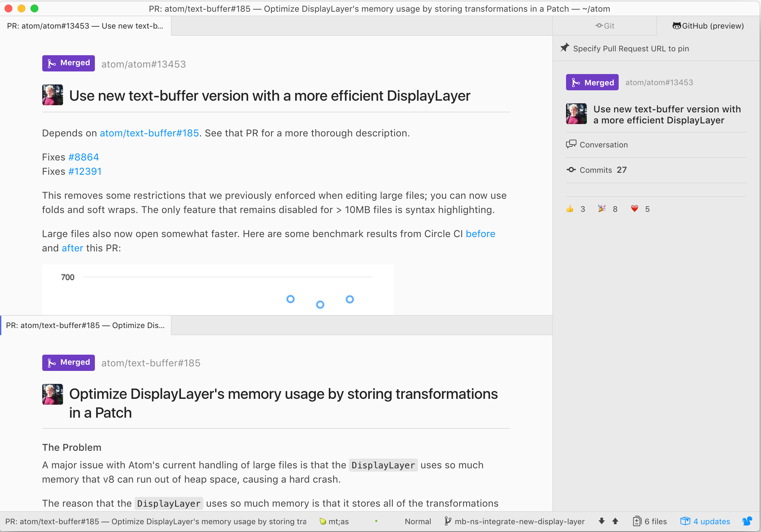
Task: Push changes using the up-arrow status bar icon
Action: 615,521
